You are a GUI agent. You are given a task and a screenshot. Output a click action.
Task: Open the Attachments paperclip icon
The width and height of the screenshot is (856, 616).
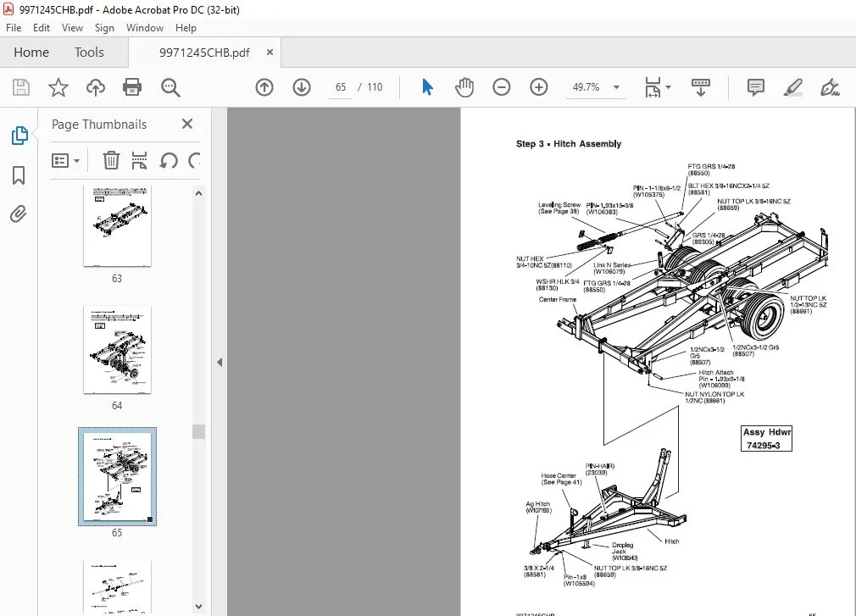pos(19,214)
